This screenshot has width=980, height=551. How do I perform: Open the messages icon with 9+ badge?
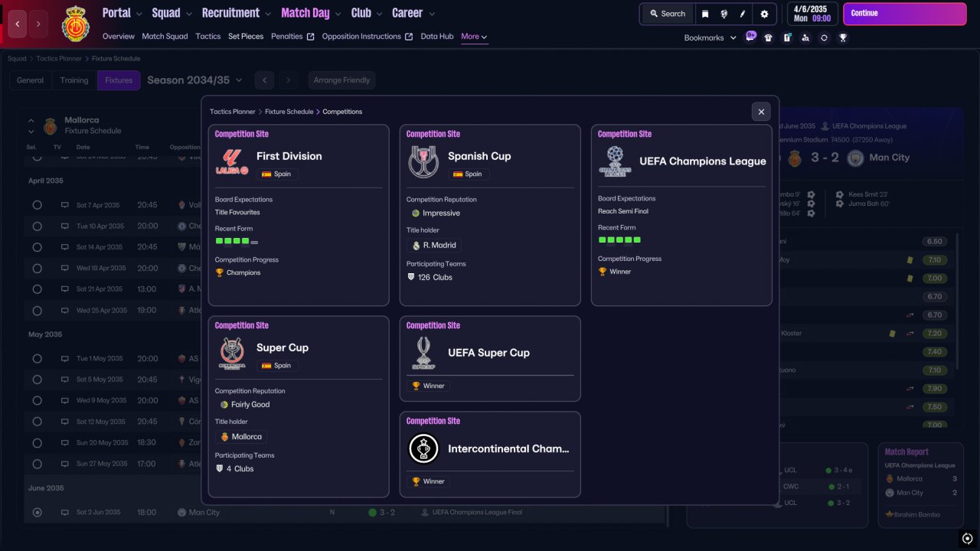[750, 37]
